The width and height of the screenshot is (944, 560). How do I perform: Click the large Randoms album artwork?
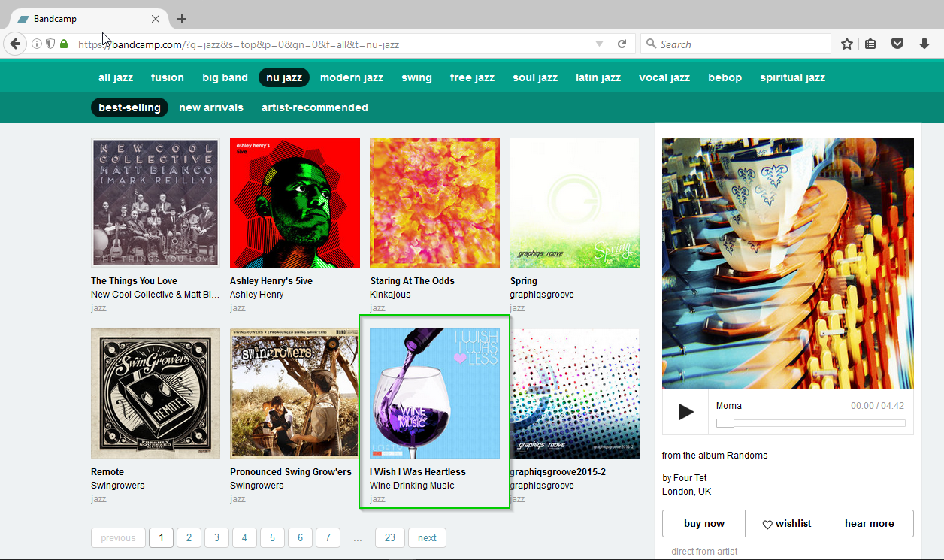pyautogui.click(x=788, y=263)
